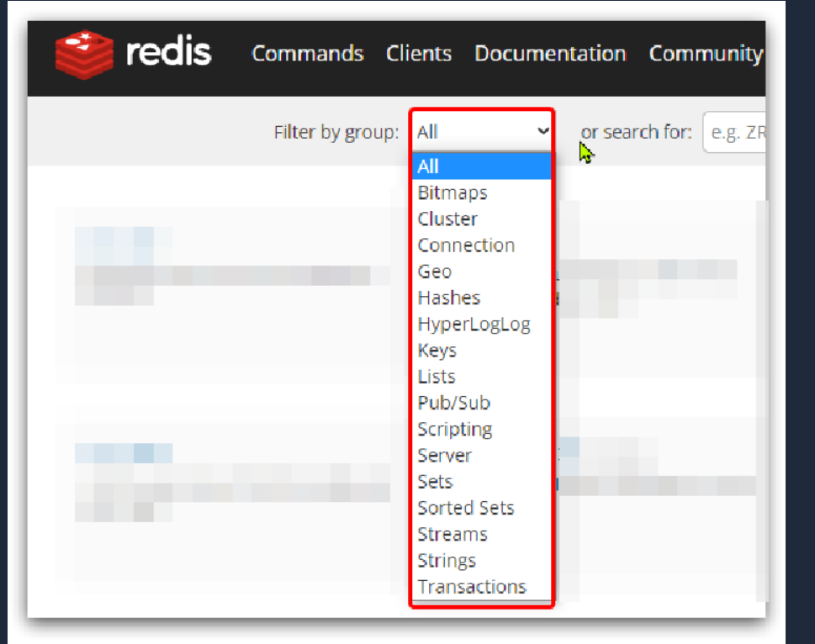
Task: Select Connection from group list
Action: point(482,245)
